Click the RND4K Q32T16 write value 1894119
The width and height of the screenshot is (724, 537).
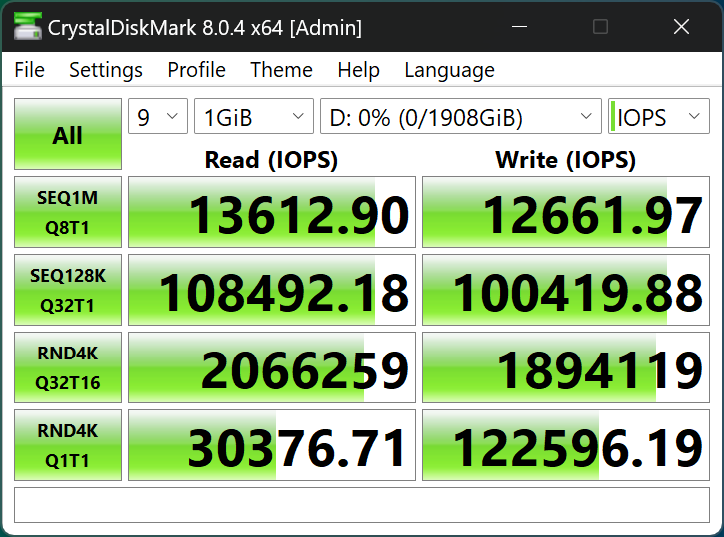pyautogui.click(x=566, y=368)
